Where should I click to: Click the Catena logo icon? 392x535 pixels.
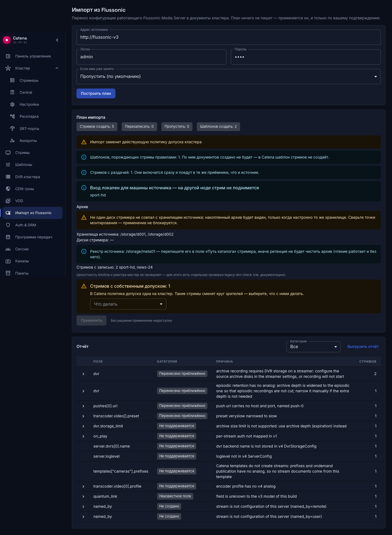tap(7, 40)
